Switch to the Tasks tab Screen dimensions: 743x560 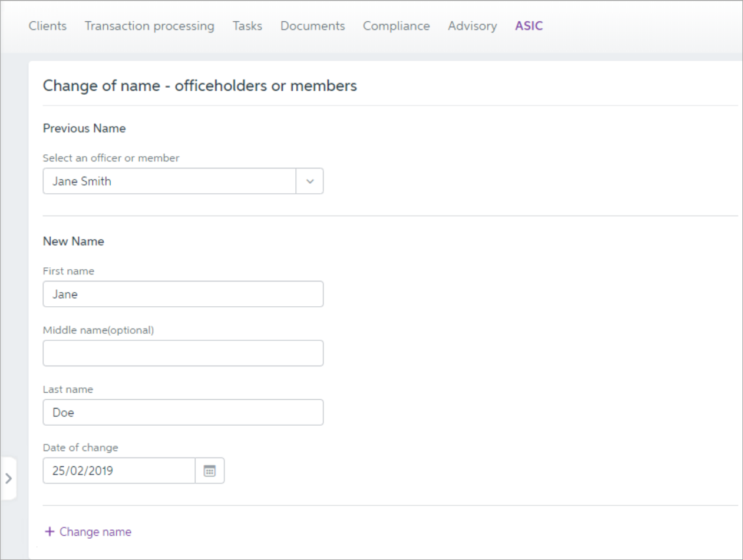click(247, 26)
